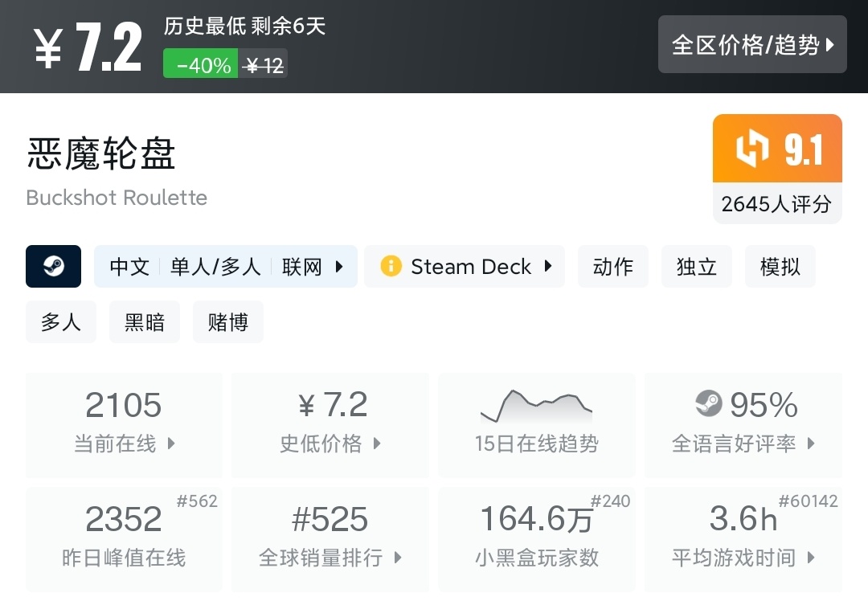Tap the 赌博 tag

228,322
